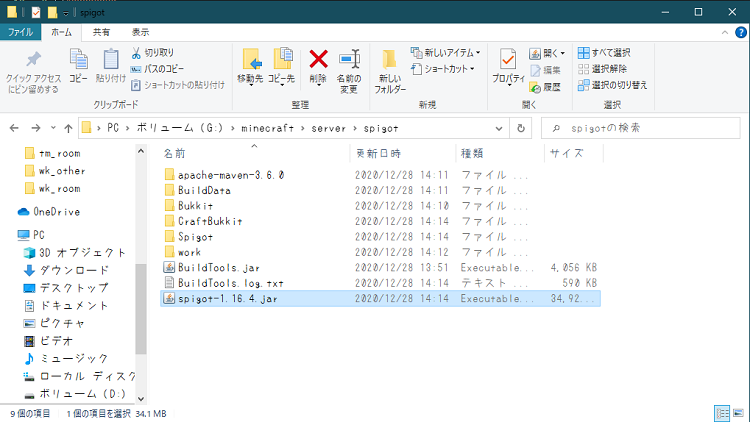
Task: Click Invert Selection (選択の切り替え)
Action: tap(612, 85)
